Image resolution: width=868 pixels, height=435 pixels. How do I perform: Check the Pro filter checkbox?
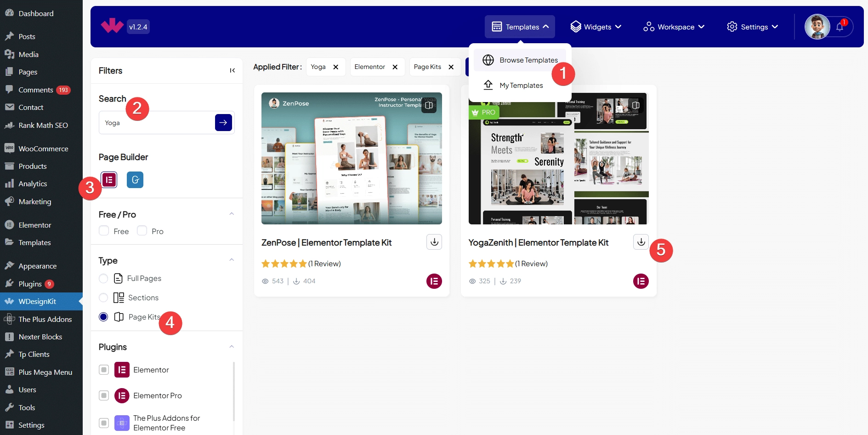click(x=142, y=231)
